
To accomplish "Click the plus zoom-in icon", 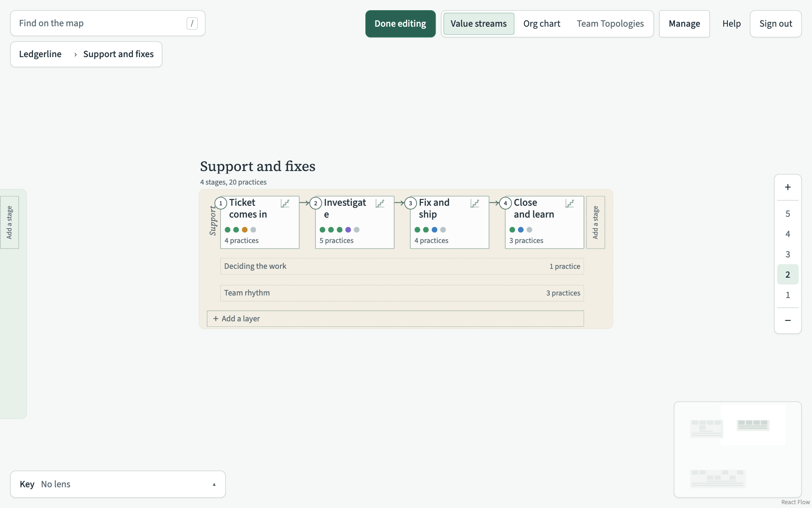I will point(787,187).
